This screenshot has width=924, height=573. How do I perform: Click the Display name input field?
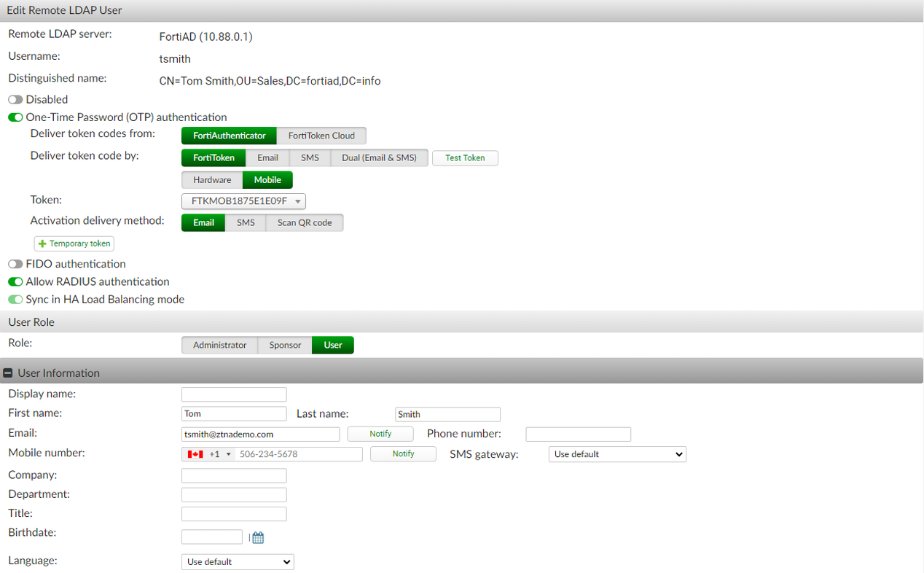point(234,394)
